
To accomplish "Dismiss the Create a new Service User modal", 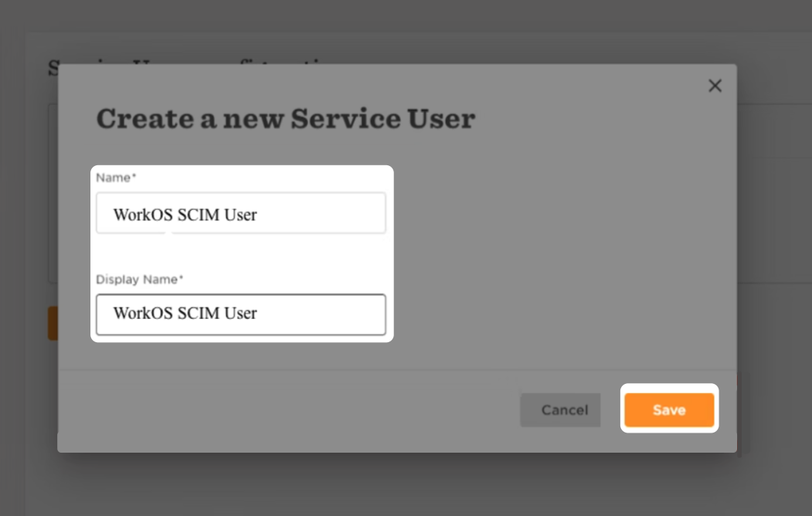I will click(715, 86).
